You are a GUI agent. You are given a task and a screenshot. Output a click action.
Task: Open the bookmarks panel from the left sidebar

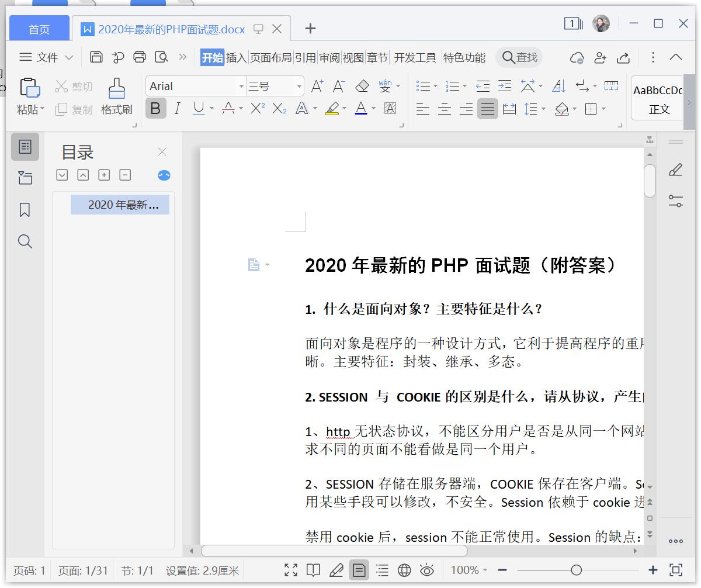coord(25,210)
